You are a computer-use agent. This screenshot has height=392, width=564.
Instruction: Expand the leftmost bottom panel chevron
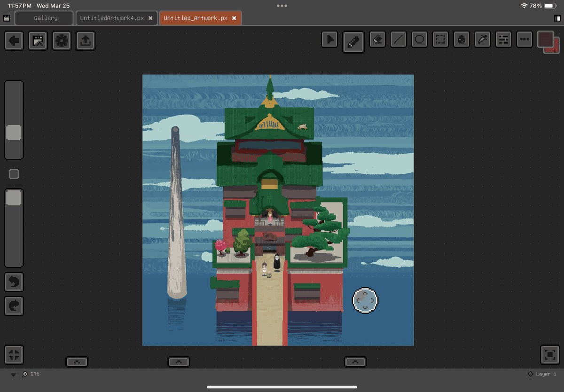point(77,361)
